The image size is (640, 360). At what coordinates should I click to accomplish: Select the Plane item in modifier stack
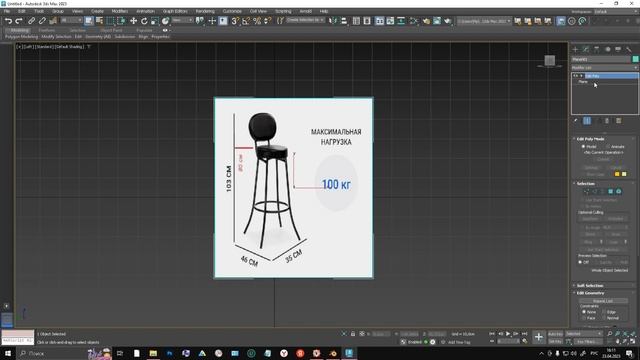[x=583, y=82]
